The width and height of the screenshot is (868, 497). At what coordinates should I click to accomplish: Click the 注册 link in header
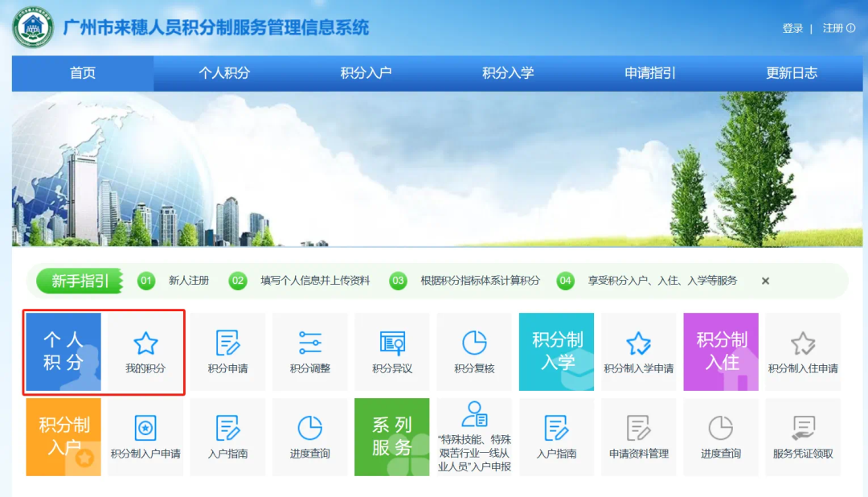[833, 28]
